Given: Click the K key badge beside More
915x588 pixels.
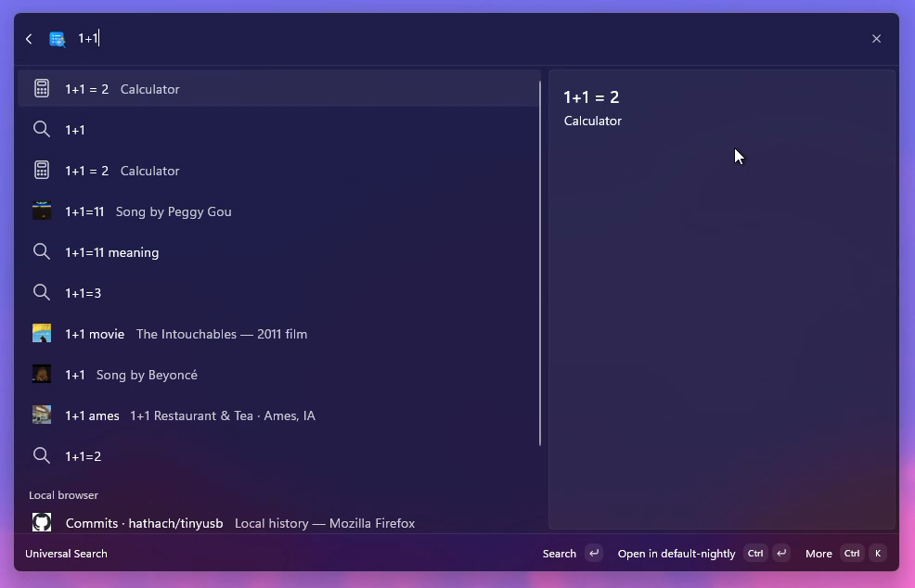Looking at the screenshot, I should click(878, 553).
